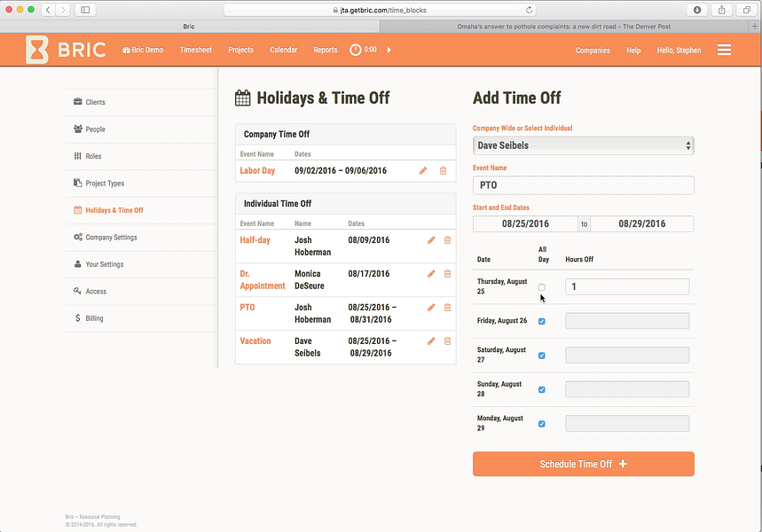Uncheck All Day for Monday, August 29
Viewport: 762px width, 532px height.
[x=542, y=424]
